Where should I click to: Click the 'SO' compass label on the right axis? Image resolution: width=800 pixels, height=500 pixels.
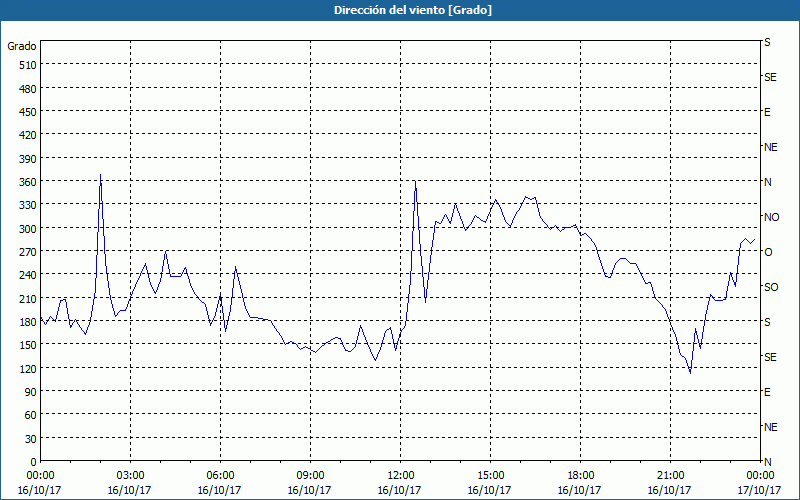click(771, 288)
